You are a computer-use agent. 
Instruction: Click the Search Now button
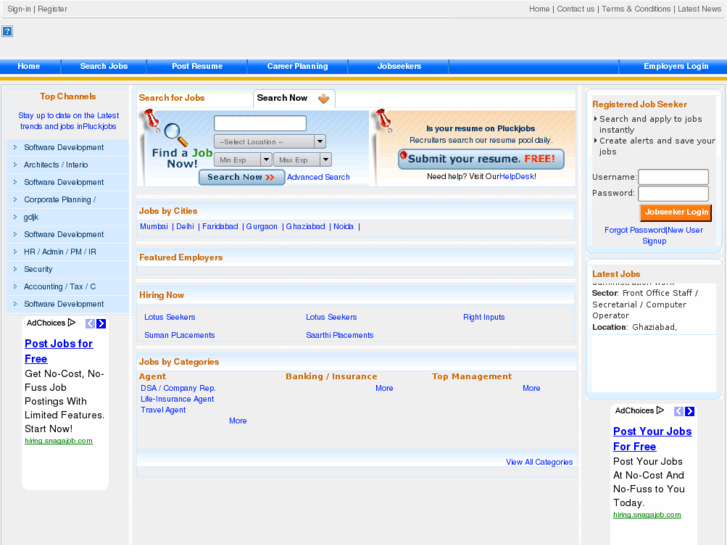tap(242, 177)
